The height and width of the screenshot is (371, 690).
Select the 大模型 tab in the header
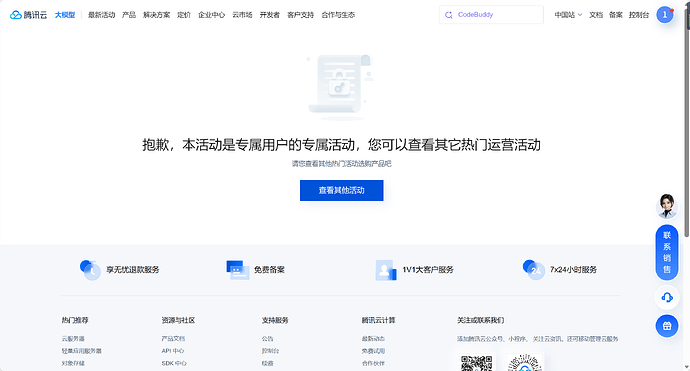click(x=65, y=15)
